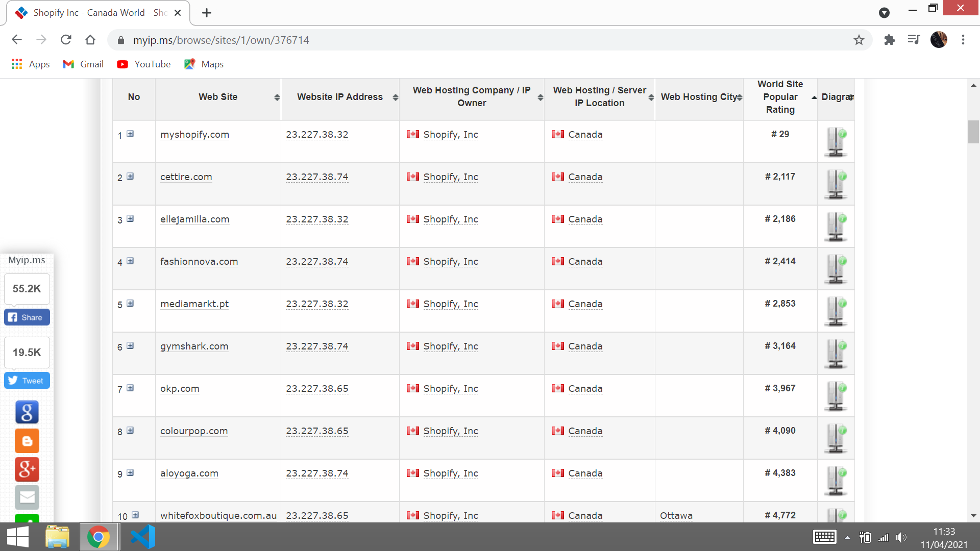Sort by World Site Popular Rating
The image size is (980, 551).
coord(814,97)
